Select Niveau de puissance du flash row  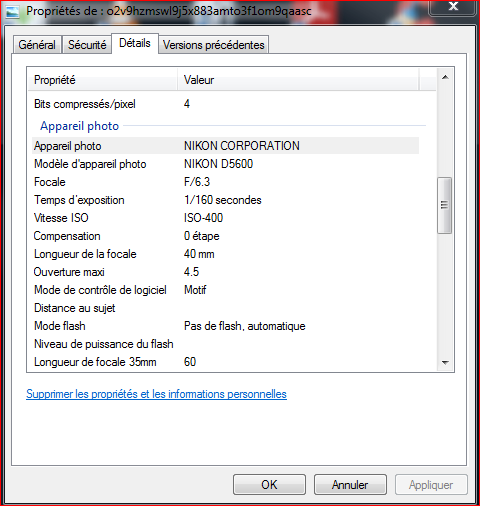pos(226,344)
